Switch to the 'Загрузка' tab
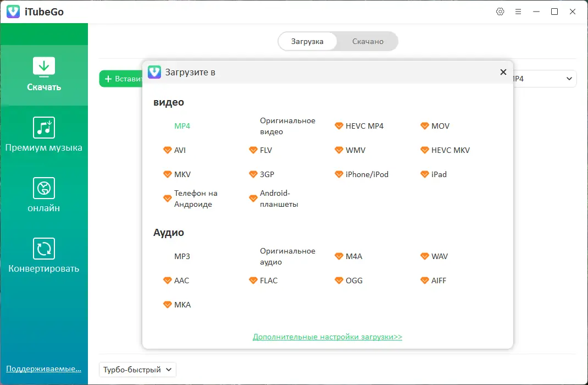The height and width of the screenshot is (385, 588). [x=307, y=41]
